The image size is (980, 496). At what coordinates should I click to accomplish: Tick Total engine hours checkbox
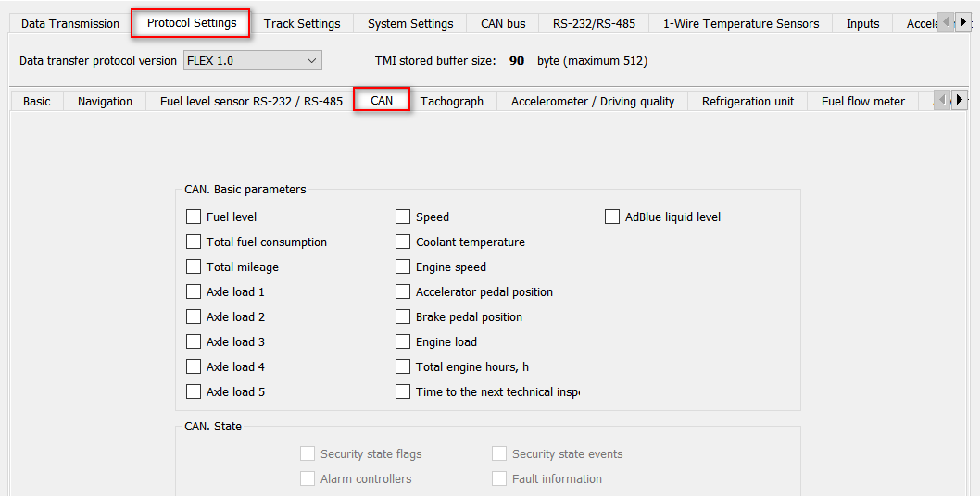pyautogui.click(x=403, y=366)
